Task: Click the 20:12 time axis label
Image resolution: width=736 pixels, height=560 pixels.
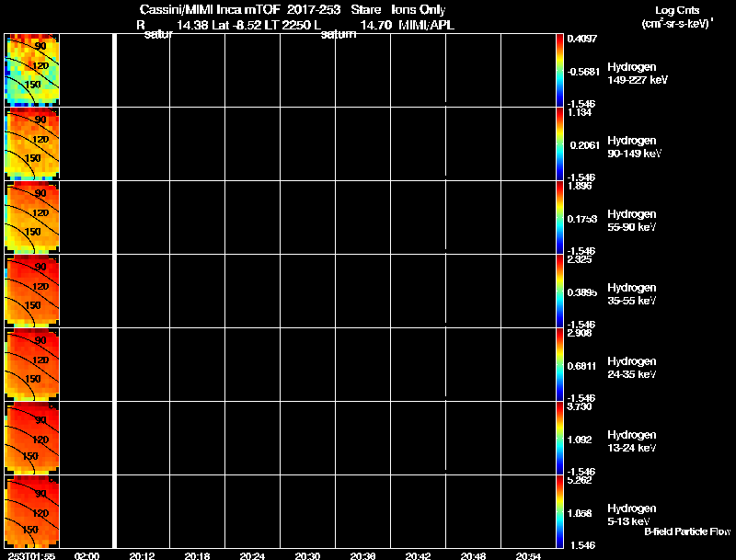Action: click(x=142, y=555)
